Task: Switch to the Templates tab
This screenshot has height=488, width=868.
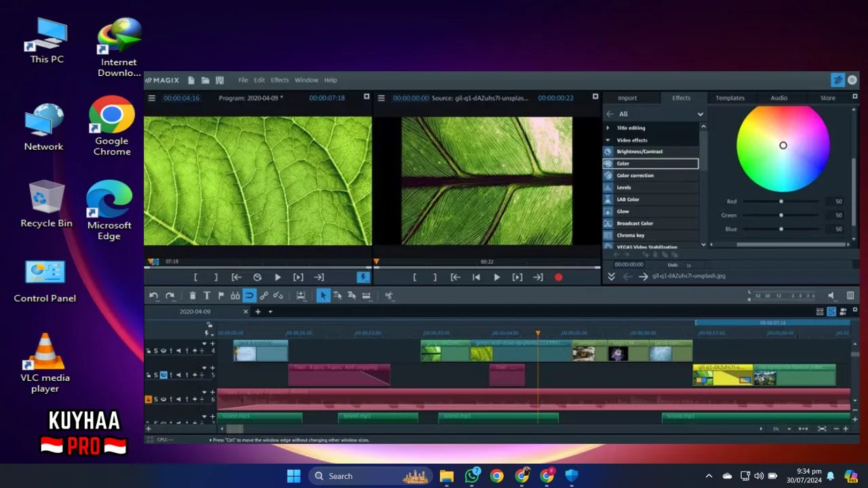Action: [x=730, y=98]
